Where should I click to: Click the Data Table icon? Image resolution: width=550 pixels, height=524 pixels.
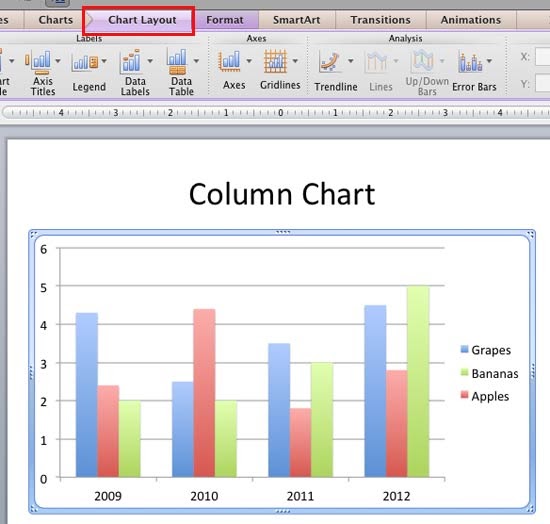click(x=177, y=61)
